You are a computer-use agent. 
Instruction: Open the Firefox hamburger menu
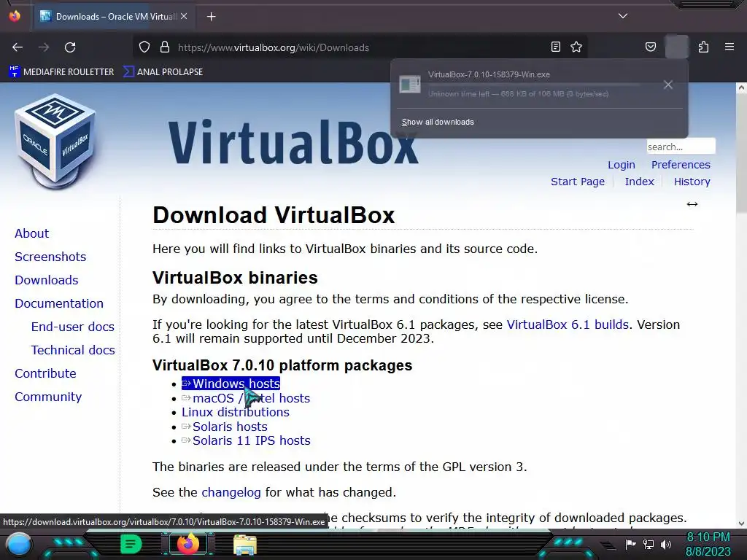[x=729, y=47]
